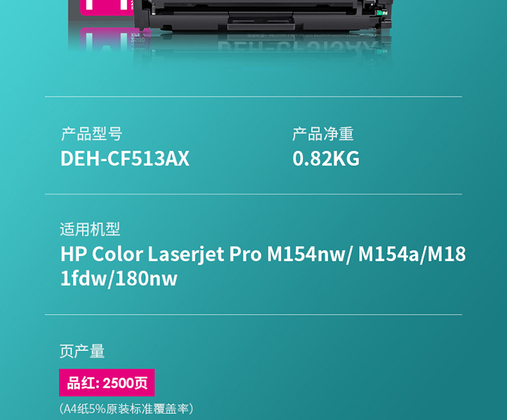Select the magenta label on the cartridge

[107, 7]
